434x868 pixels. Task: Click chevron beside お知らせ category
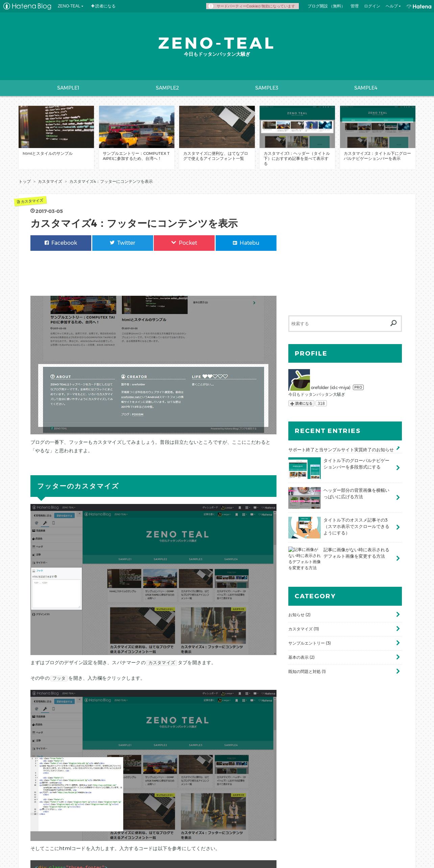(x=398, y=614)
